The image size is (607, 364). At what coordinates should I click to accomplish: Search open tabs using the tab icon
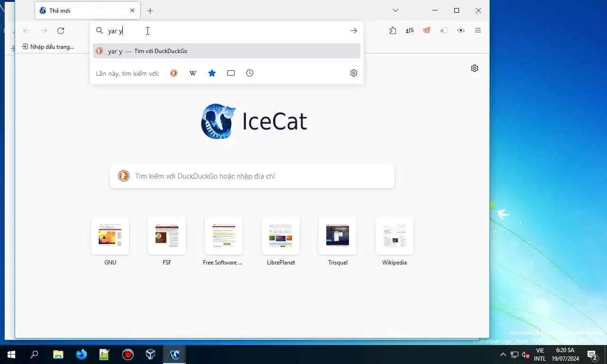[231, 73]
